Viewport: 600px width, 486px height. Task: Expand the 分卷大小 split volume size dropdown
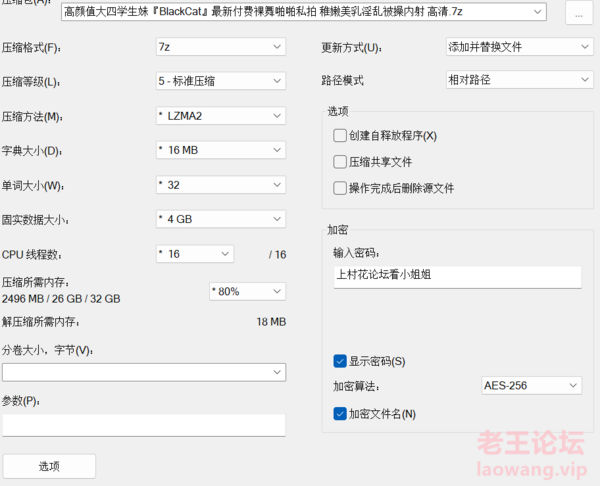coord(144,372)
